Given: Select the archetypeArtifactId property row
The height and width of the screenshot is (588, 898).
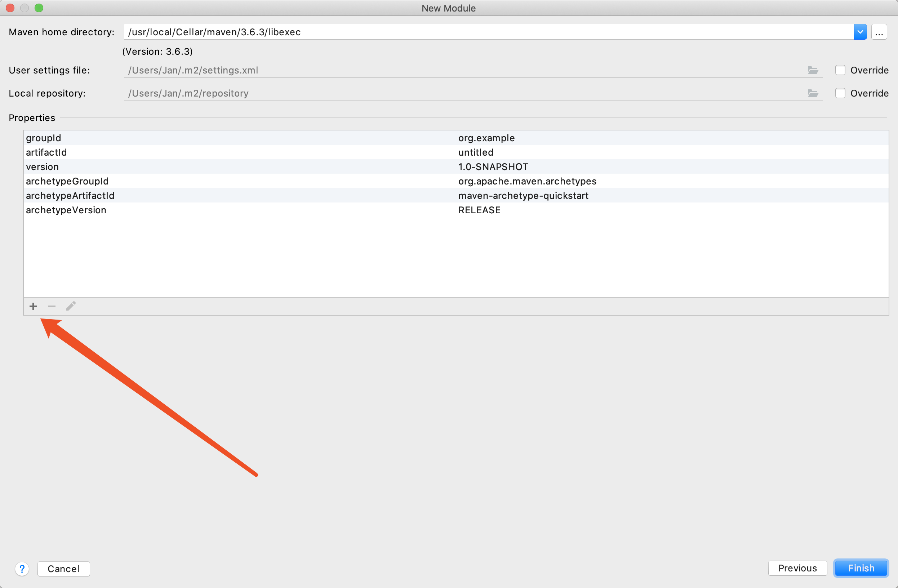Looking at the screenshot, I should [241, 196].
